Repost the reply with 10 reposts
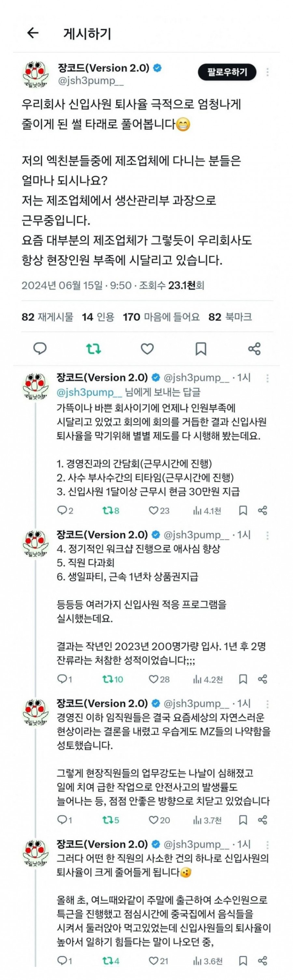The width and height of the screenshot is (293, 980). click(113, 679)
